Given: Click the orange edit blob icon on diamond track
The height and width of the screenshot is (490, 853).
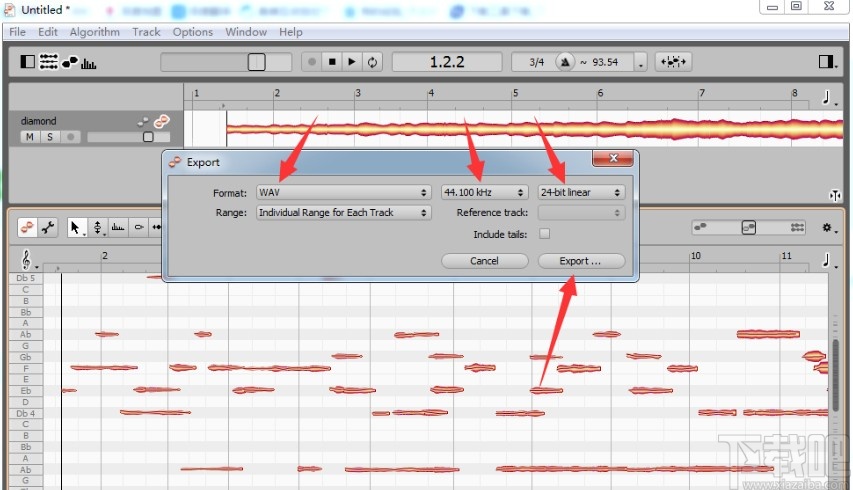Looking at the screenshot, I should point(162,121).
